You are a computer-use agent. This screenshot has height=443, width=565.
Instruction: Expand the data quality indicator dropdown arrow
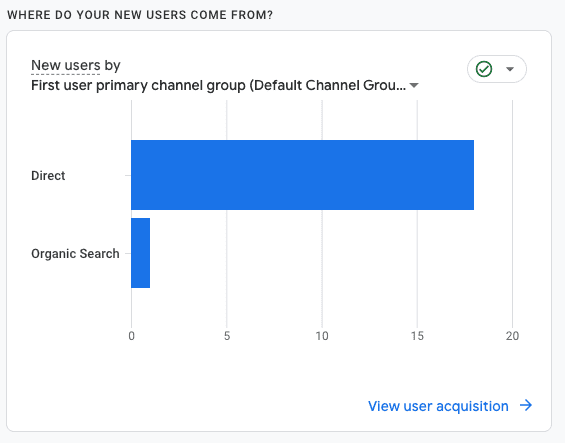(x=510, y=69)
